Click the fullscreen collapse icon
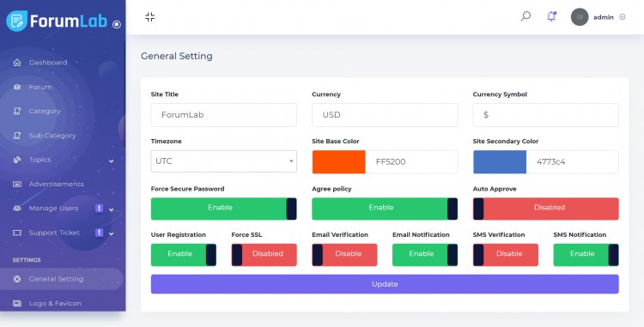644x327 pixels. [x=150, y=17]
